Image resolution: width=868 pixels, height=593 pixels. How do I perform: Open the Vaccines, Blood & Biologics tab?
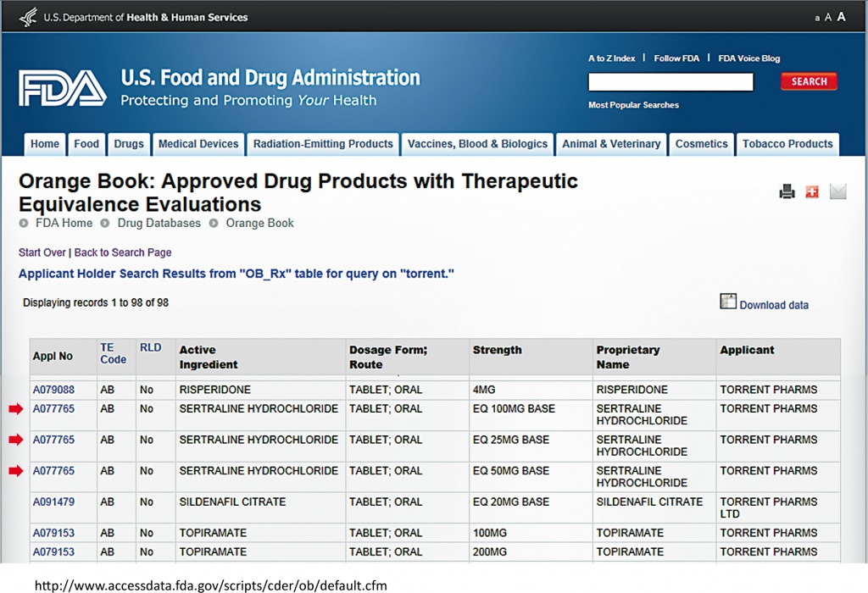click(477, 144)
